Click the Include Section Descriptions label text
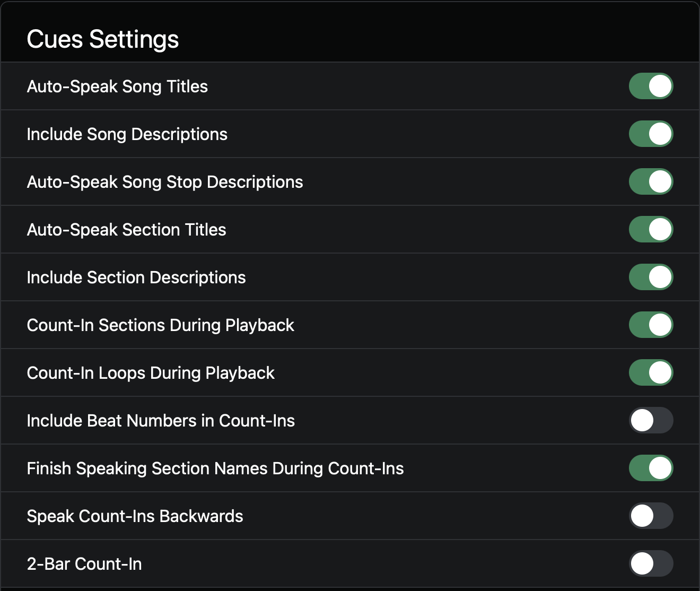 coord(136,277)
